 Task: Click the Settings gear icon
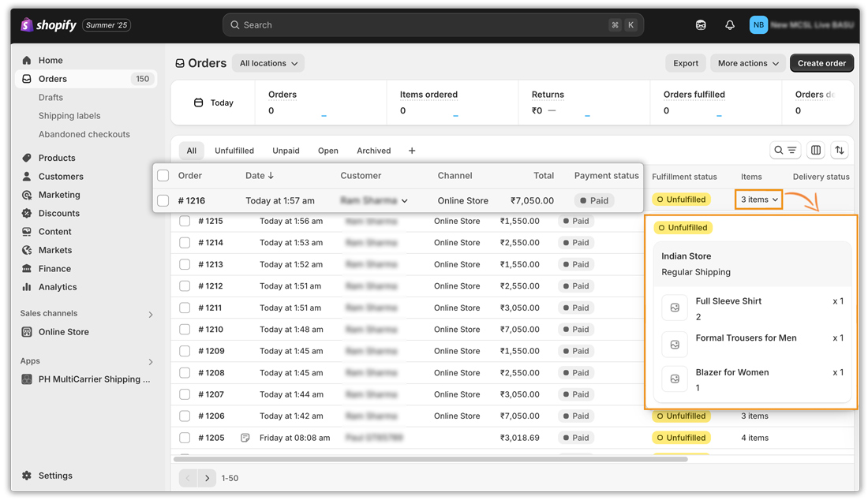coord(27,476)
